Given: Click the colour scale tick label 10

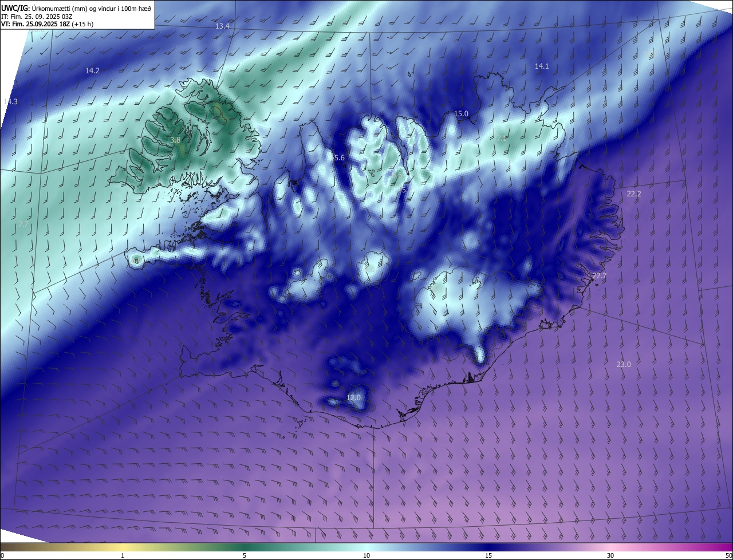Looking at the screenshot, I should [366, 555].
